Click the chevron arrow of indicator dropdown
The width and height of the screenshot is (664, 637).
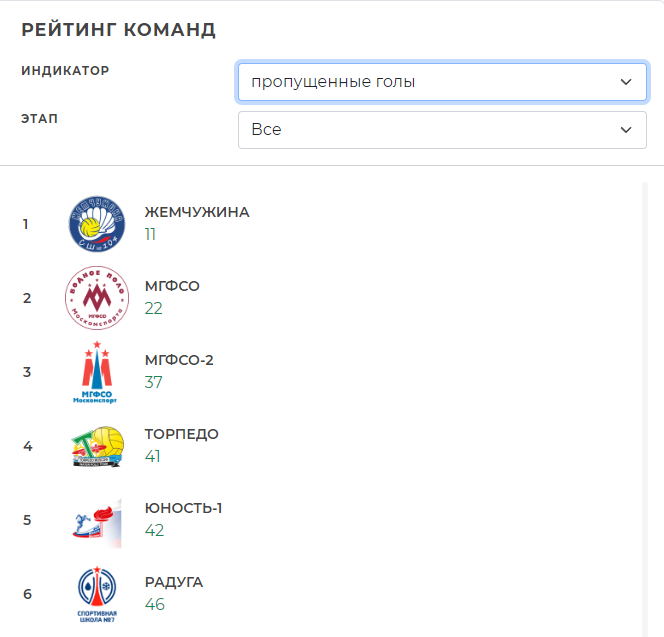pos(626,82)
